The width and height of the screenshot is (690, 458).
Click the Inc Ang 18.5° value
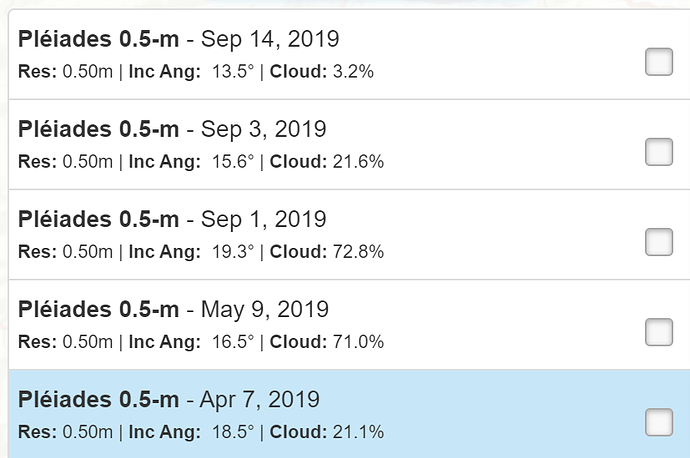coord(233,432)
